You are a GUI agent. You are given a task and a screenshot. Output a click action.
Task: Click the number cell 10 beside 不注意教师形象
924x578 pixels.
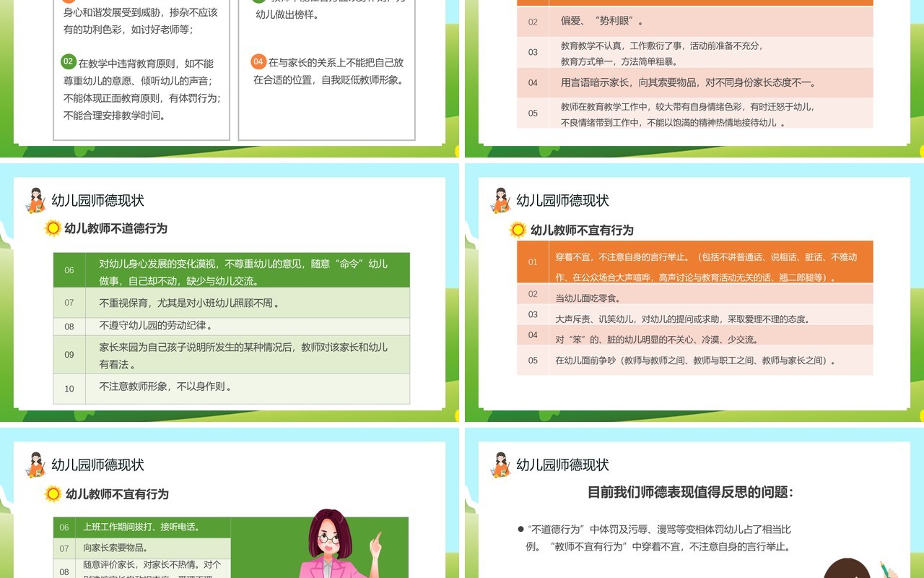(x=69, y=389)
